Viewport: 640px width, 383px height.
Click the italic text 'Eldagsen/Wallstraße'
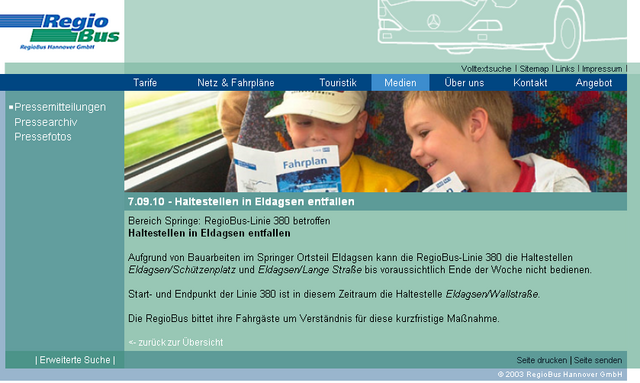(492, 294)
